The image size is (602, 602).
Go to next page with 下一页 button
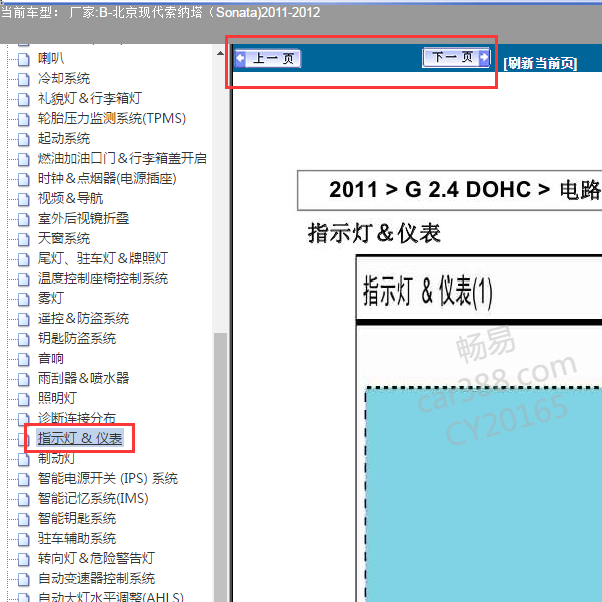click(x=456, y=58)
